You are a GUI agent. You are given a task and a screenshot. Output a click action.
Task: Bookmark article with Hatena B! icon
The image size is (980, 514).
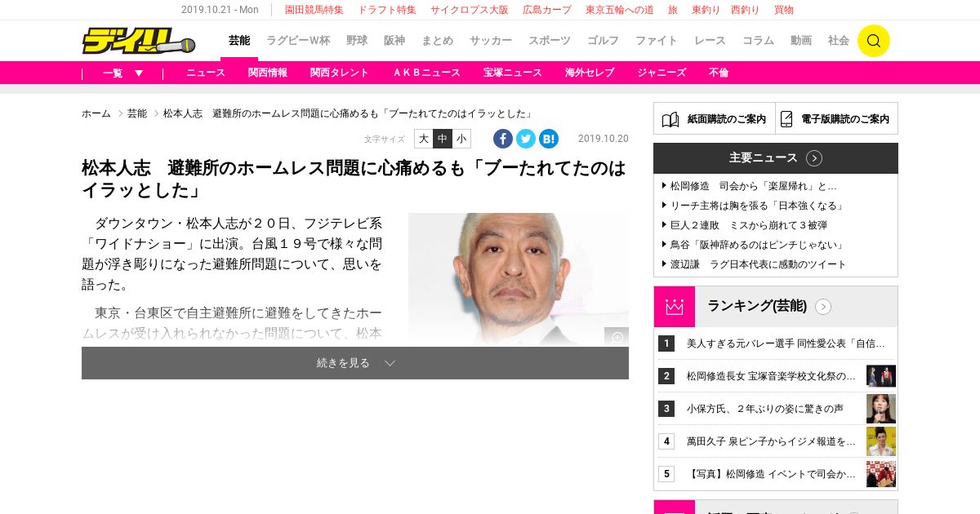click(549, 139)
